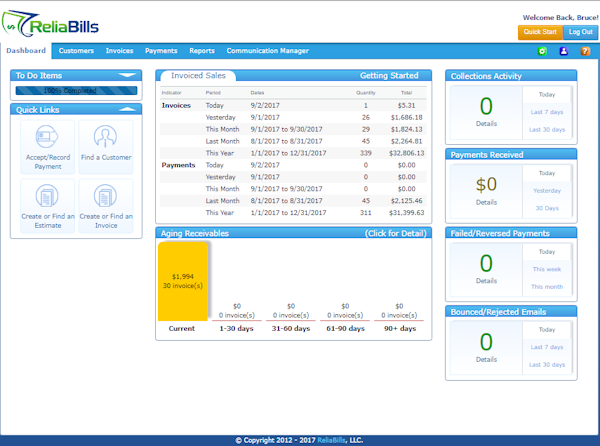
Task: Click the $5.31 invoices Today total
Action: (x=406, y=106)
